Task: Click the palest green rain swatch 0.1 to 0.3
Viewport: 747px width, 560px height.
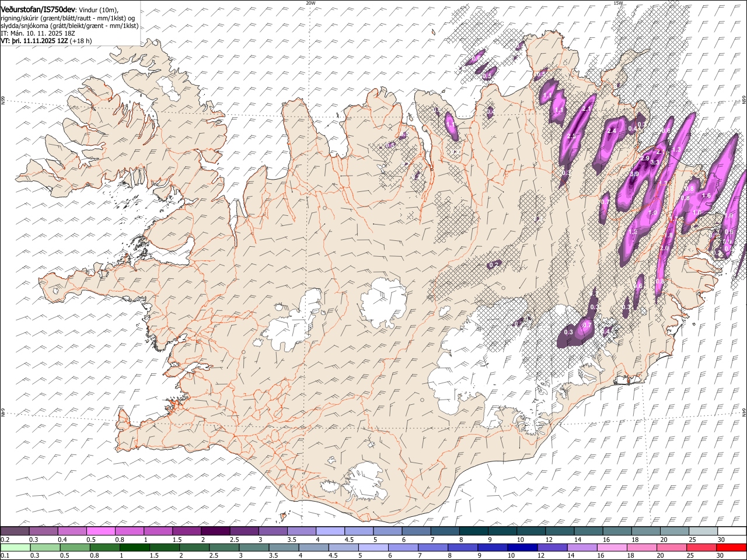Action: point(15,547)
